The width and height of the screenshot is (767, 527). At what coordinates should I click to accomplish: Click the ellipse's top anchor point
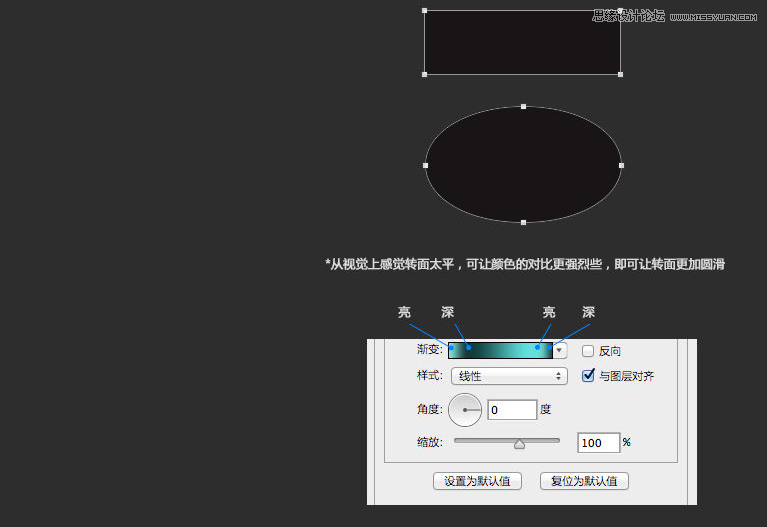(x=523, y=106)
